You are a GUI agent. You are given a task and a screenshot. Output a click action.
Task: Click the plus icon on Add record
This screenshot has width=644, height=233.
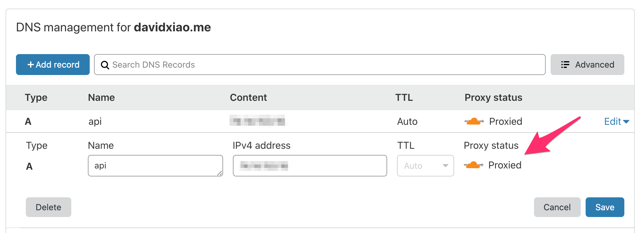click(x=30, y=65)
